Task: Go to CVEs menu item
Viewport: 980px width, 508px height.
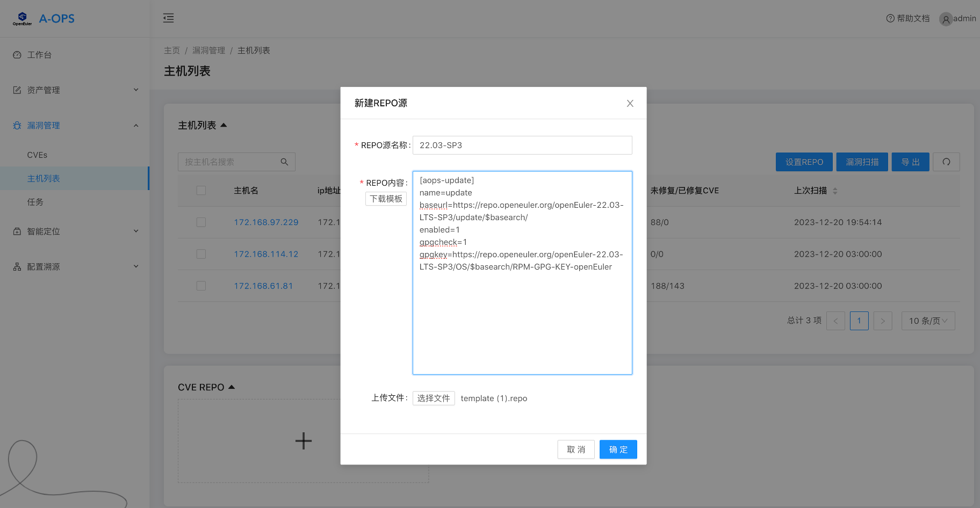Action: [x=37, y=155]
